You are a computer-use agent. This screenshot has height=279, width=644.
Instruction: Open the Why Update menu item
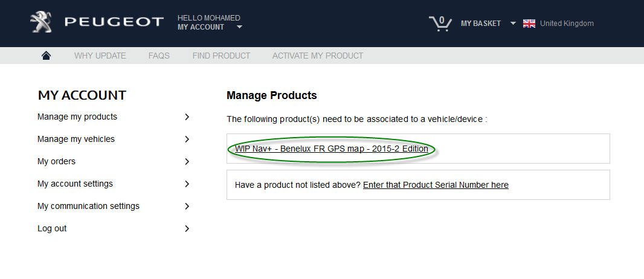pos(100,56)
